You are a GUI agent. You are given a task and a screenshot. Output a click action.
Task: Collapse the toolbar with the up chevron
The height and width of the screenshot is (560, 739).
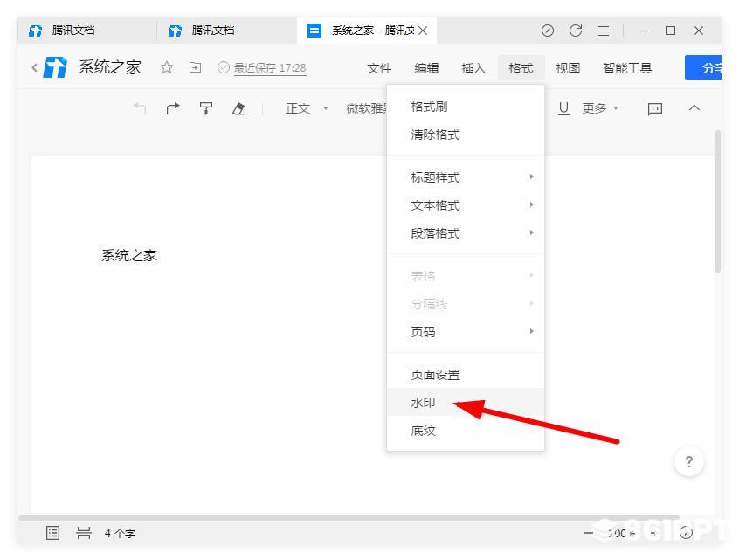tap(694, 108)
